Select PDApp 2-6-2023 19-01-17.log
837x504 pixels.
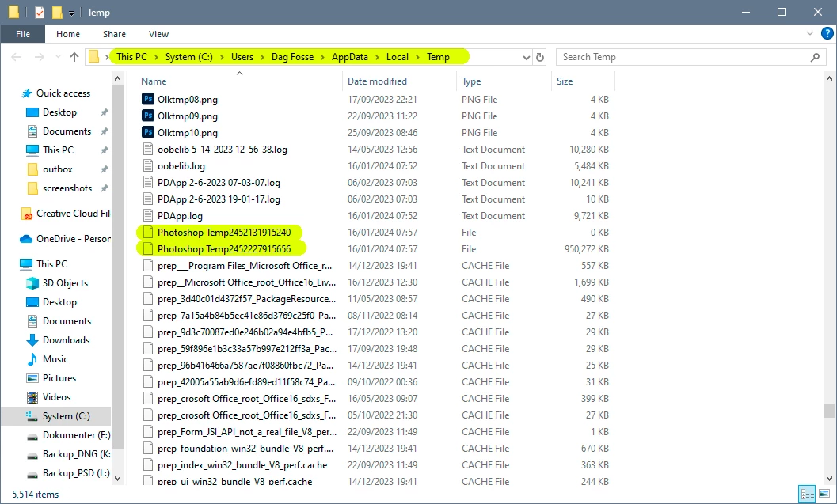pos(219,199)
